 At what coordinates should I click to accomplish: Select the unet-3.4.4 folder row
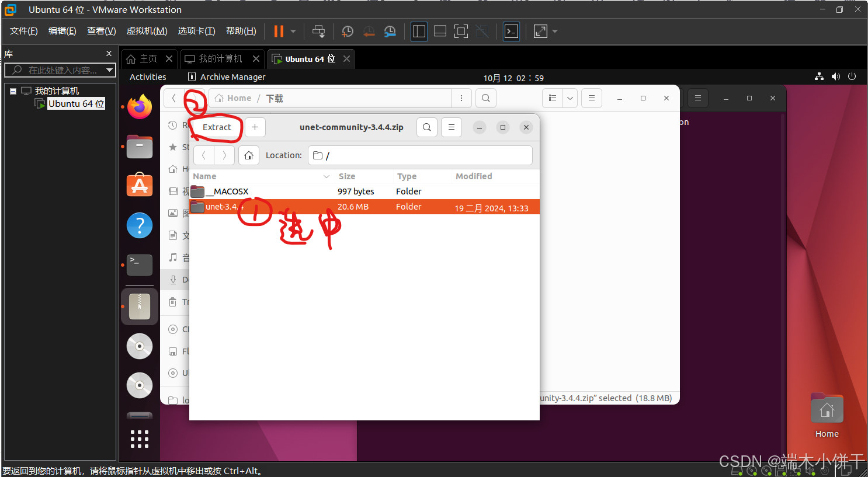pyautogui.click(x=364, y=207)
